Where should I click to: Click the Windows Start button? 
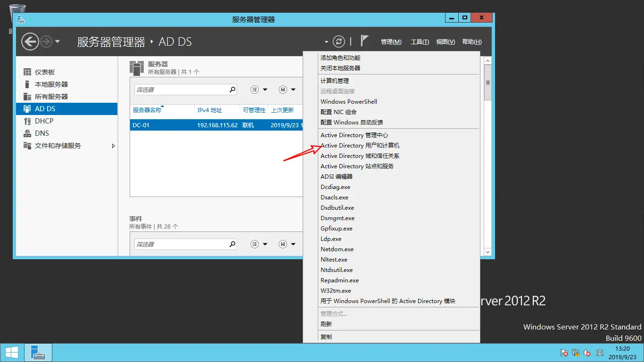[12, 353]
